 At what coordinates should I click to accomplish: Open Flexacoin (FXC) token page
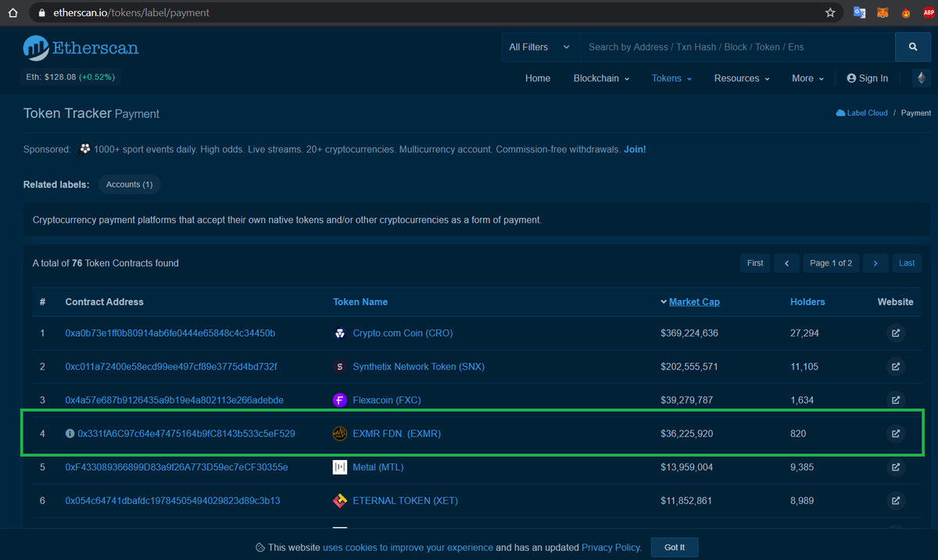pyautogui.click(x=387, y=400)
